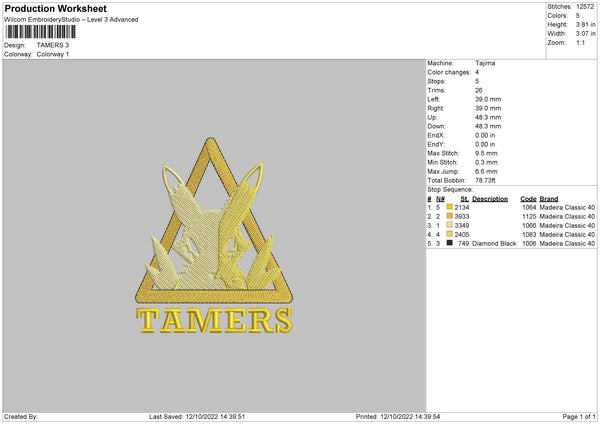Click the color swatch for stop 1, code 1064
600x424 pixels.
[x=450, y=207]
